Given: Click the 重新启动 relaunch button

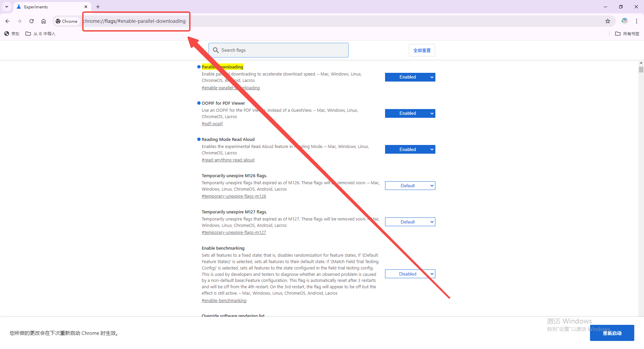Looking at the screenshot, I should [612, 333].
